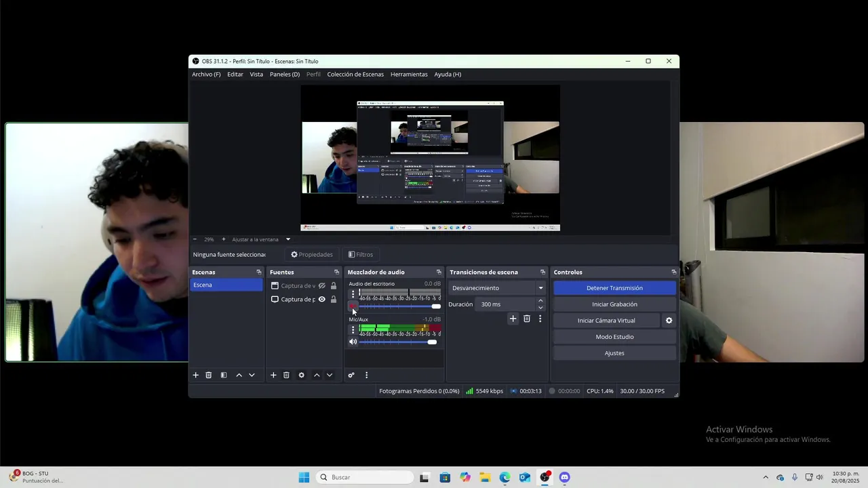Open Herramientas menu

pos(409,75)
